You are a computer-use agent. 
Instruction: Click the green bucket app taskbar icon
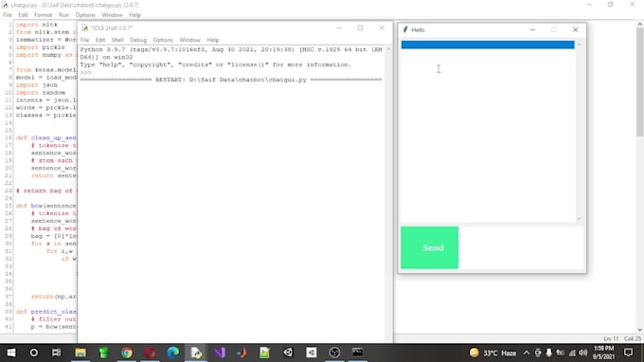[103, 353]
